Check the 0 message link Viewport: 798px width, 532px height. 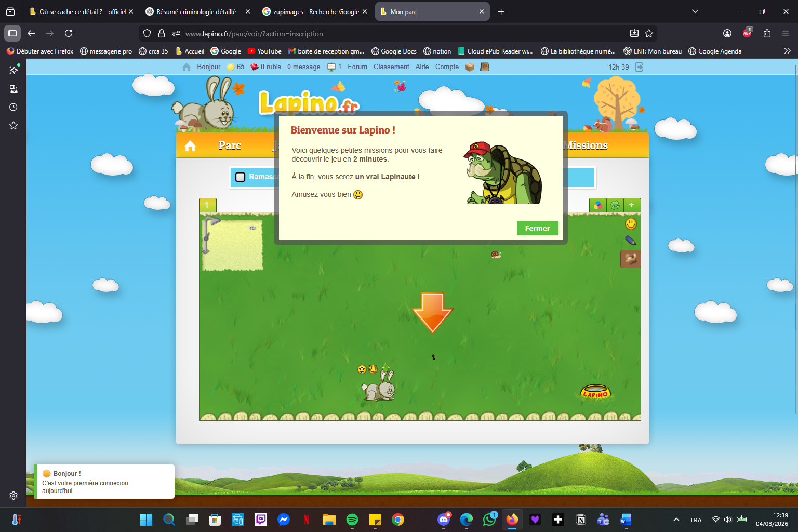click(x=304, y=67)
